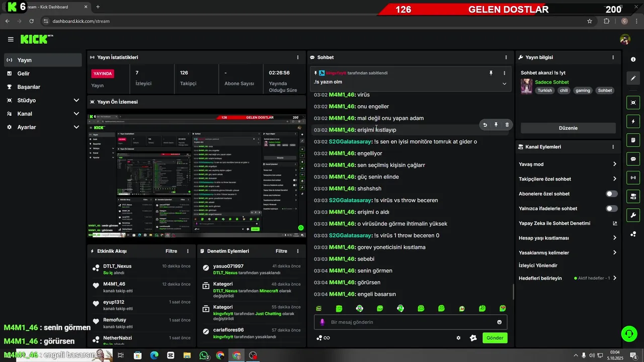Select the first green emote in the emote row
644x362 pixels.
tap(318, 308)
